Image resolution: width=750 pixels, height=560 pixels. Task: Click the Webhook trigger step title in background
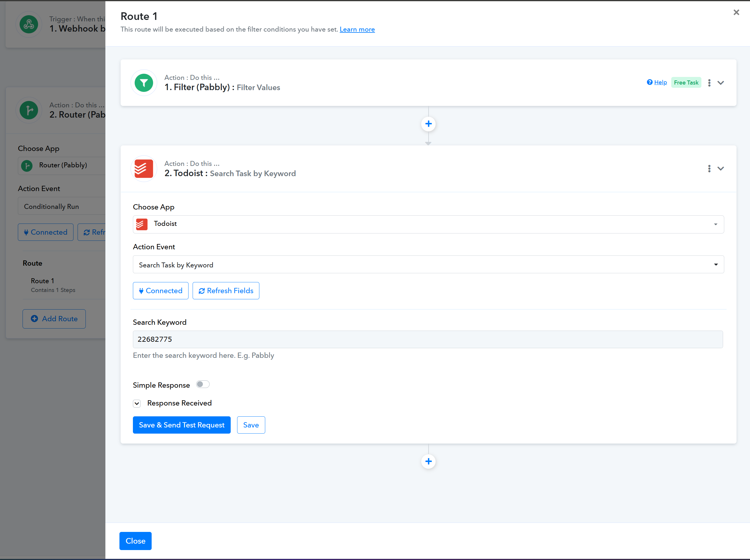(77, 29)
